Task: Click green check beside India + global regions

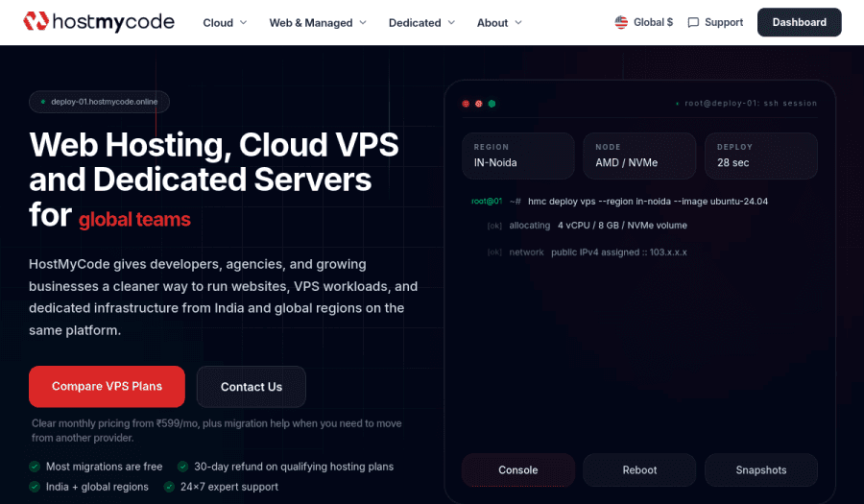Action: tap(35, 487)
